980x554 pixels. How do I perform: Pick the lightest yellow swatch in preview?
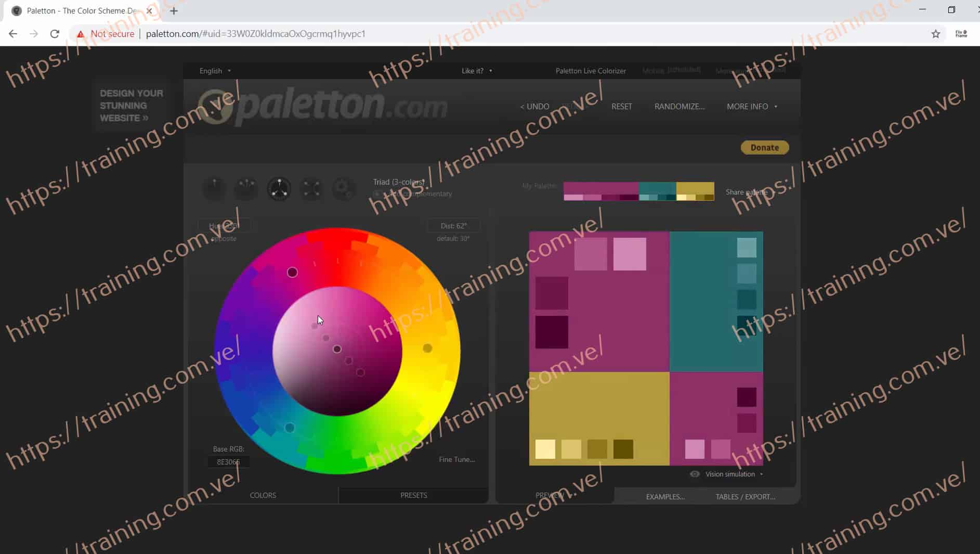(x=545, y=449)
